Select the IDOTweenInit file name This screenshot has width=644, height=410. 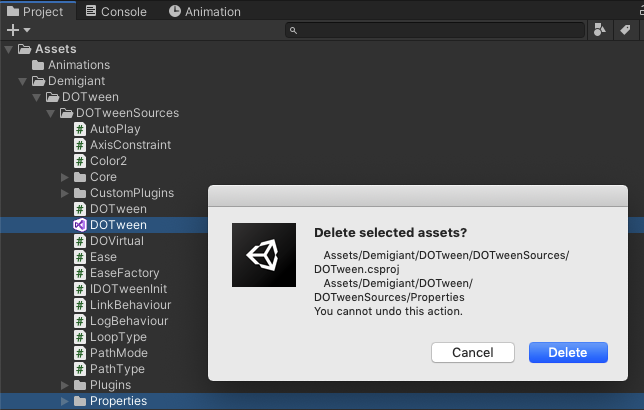tap(129, 289)
